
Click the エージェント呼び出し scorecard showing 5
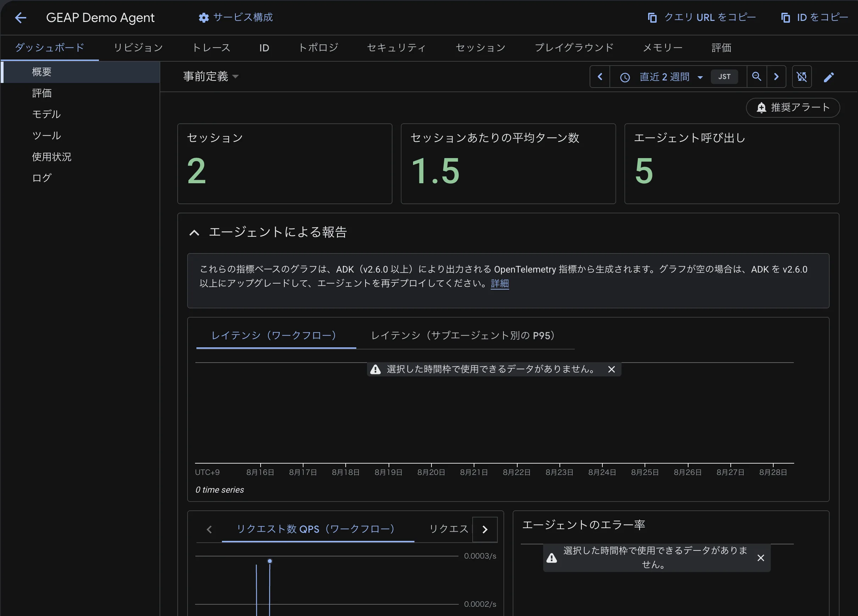click(x=732, y=163)
